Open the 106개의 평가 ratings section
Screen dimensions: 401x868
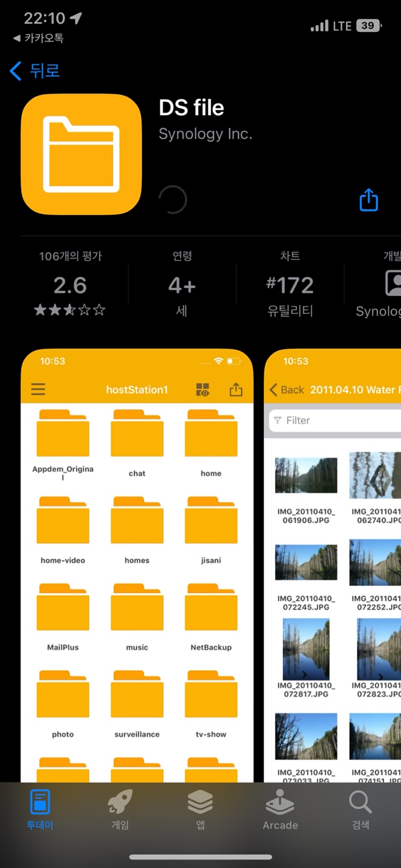point(70,256)
